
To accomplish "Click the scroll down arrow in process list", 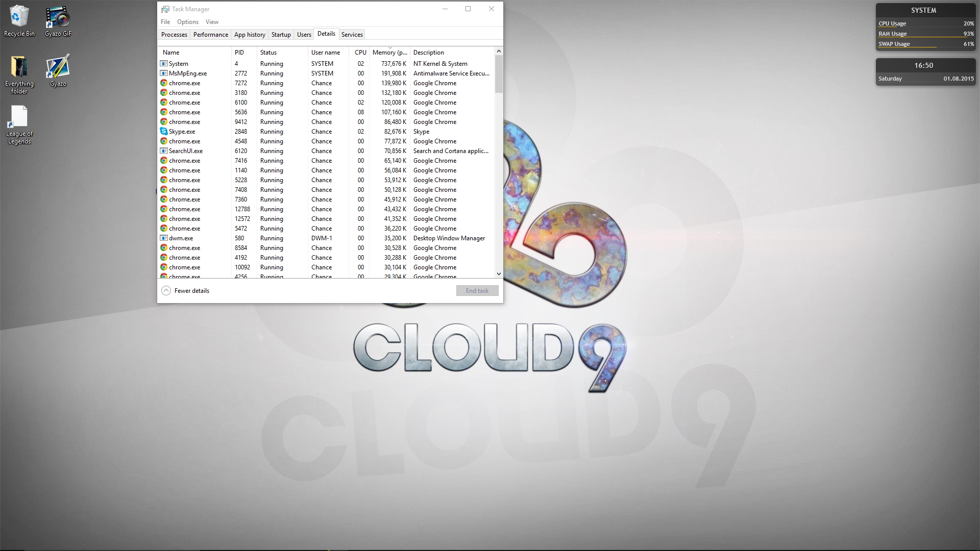I will coord(499,274).
